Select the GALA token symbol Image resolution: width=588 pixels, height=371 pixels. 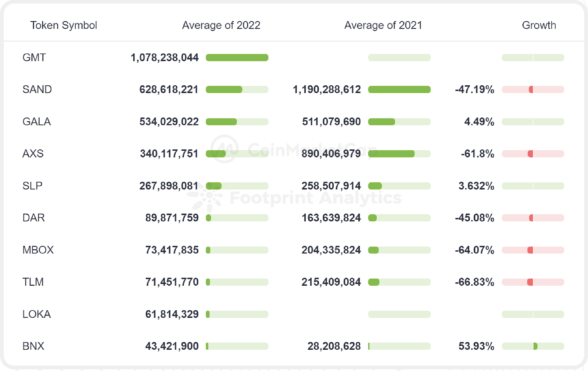click(37, 122)
